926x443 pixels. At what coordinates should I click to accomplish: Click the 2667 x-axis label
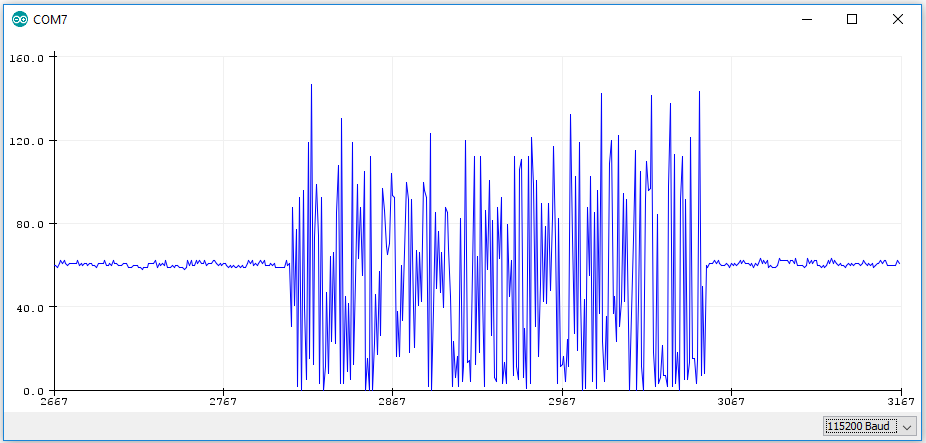click(54, 402)
